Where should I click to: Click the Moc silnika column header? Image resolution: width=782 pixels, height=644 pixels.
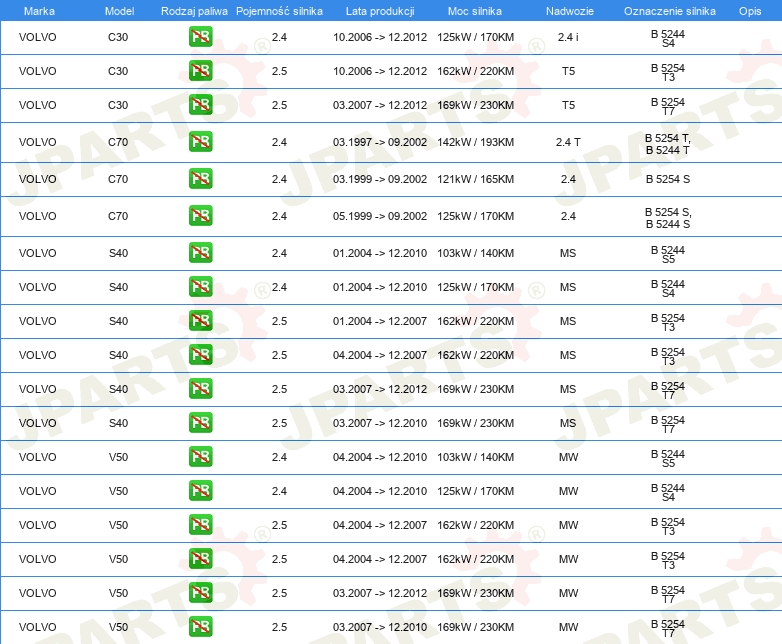point(475,10)
